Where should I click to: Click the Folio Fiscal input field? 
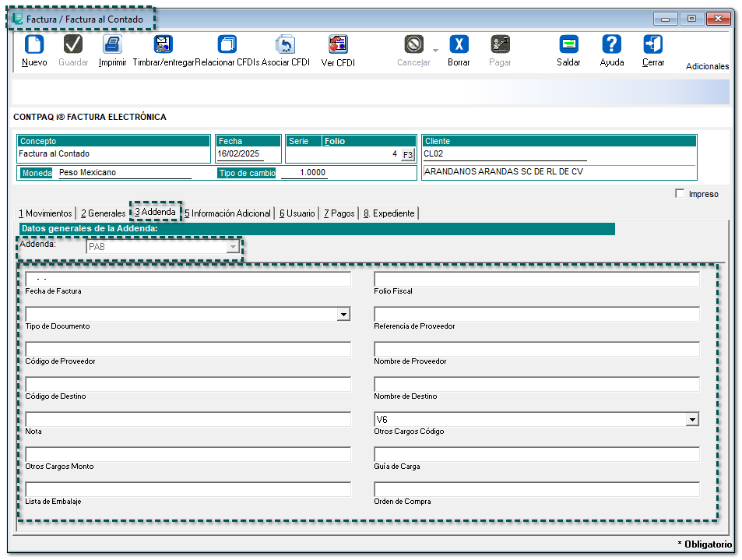click(536, 279)
